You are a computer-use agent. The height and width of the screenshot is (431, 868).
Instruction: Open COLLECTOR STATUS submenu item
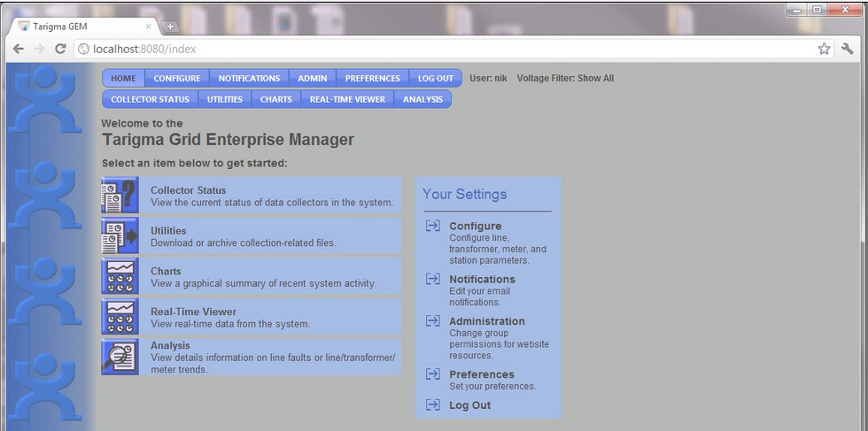[150, 99]
